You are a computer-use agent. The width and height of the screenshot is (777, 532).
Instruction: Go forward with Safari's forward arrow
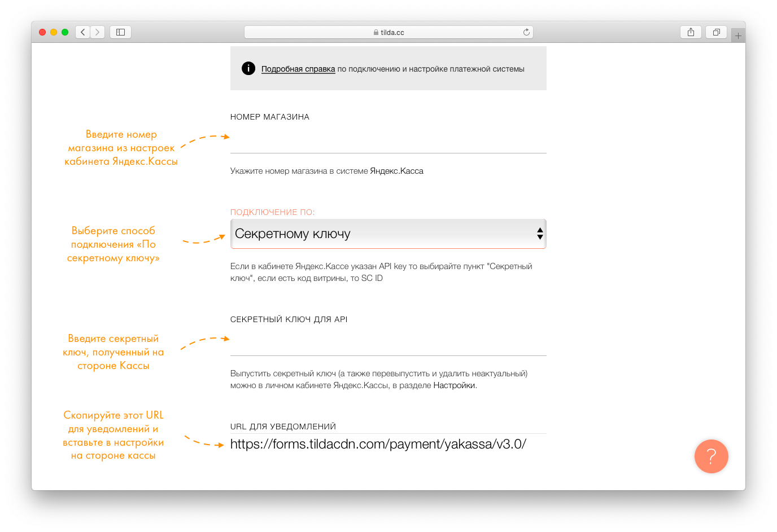pos(98,32)
